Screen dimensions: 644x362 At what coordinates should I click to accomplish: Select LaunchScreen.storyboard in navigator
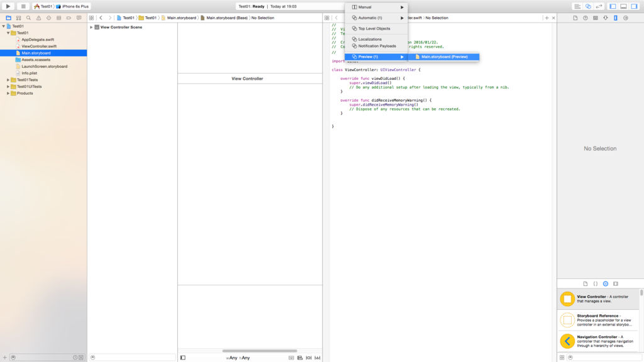[x=45, y=67]
